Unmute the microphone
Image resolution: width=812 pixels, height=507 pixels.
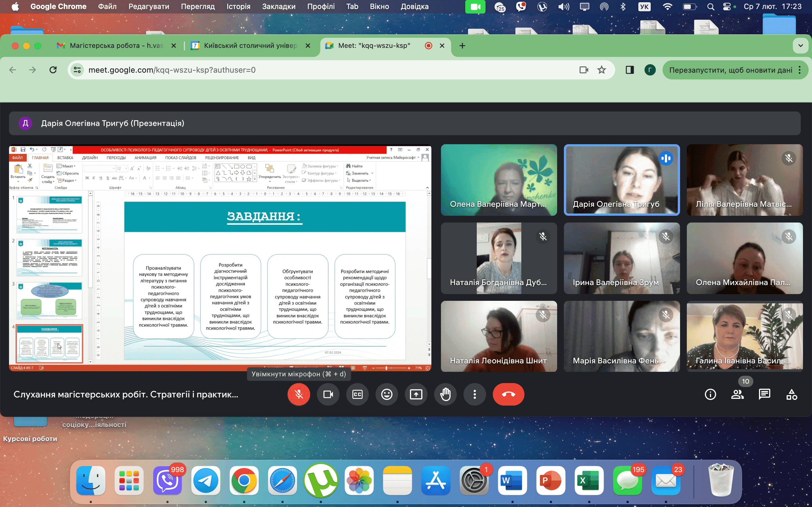(299, 394)
